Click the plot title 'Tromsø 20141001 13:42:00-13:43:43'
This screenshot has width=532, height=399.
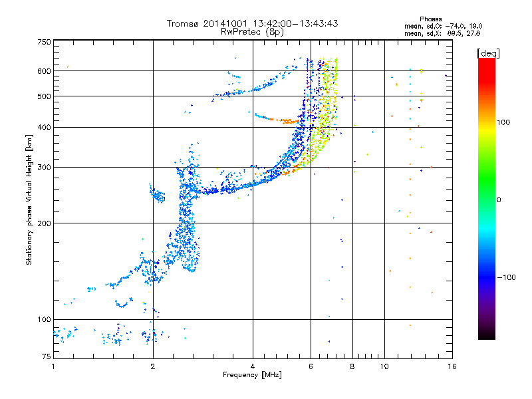tap(252, 23)
